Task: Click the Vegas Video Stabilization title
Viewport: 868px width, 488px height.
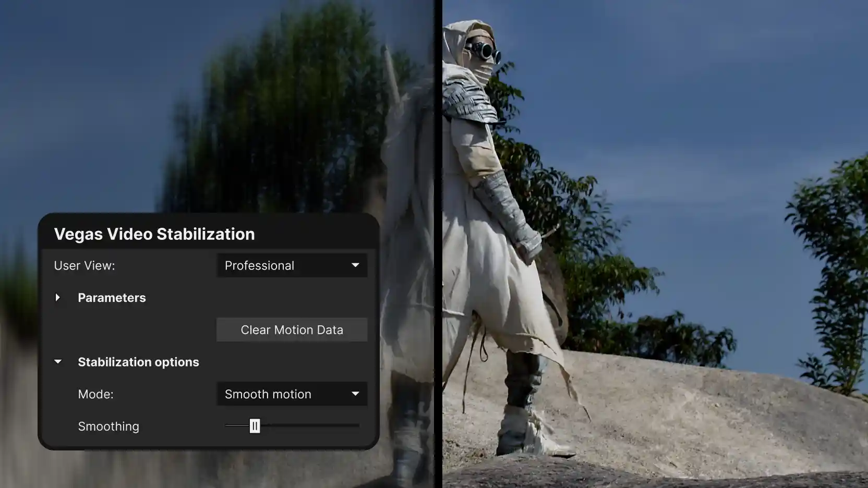Action: pos(154,234)
